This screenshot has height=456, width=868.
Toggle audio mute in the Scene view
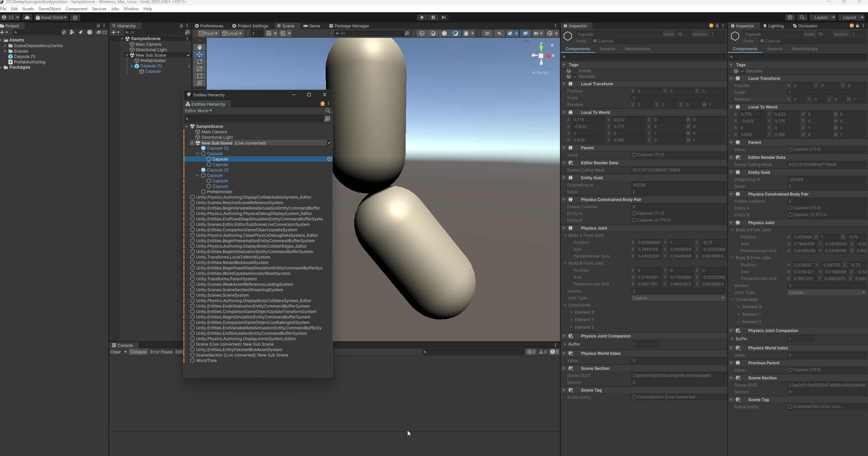pos(499,33)
